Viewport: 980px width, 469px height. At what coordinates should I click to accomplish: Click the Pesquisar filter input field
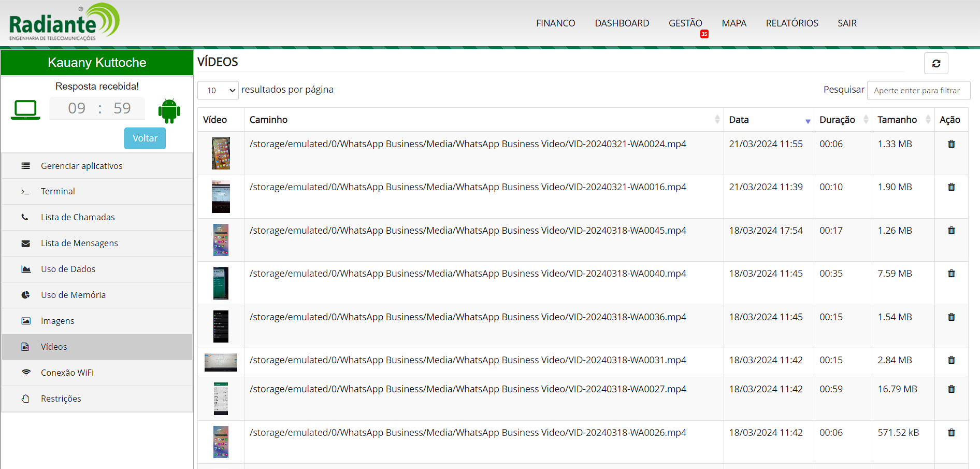918,90
